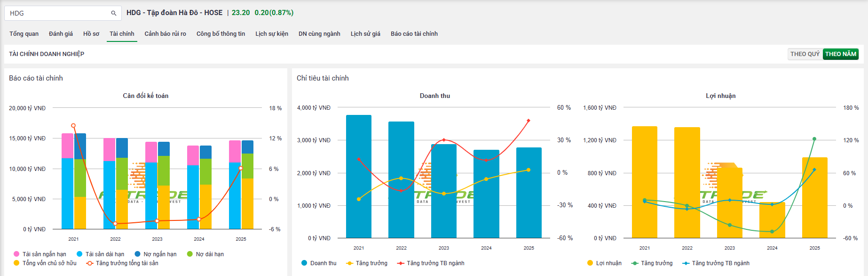Screen dimensions: 868x276
Task: Click the 2025 industry revenue growth point
Action: (x=529, y=121)
